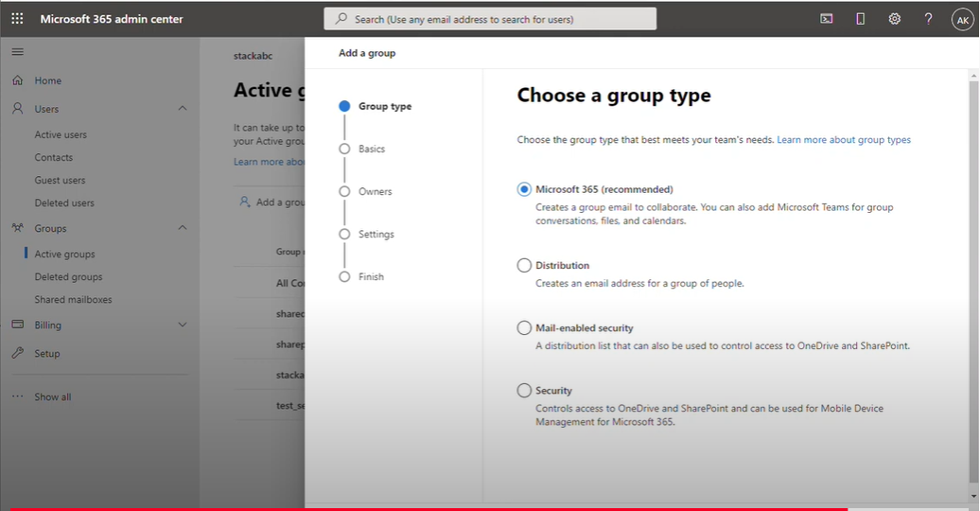Click the red video progress bar

[x=429, y=509]
